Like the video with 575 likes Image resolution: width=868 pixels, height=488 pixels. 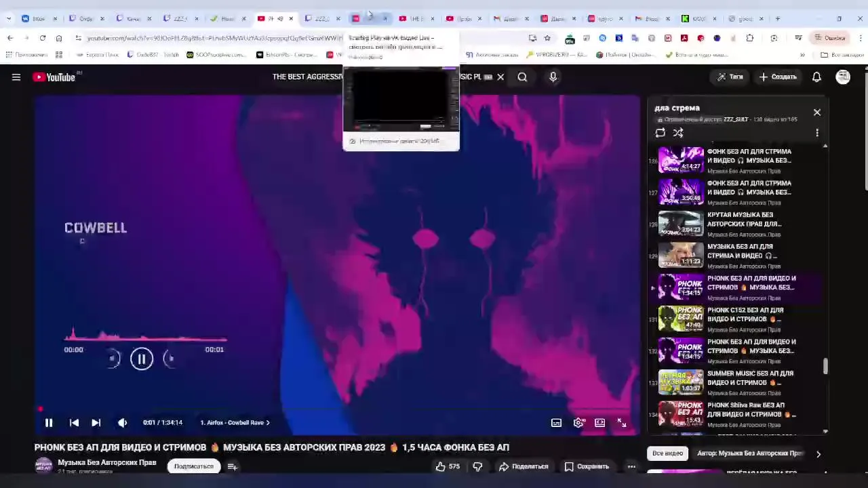(x=448, y=466)
